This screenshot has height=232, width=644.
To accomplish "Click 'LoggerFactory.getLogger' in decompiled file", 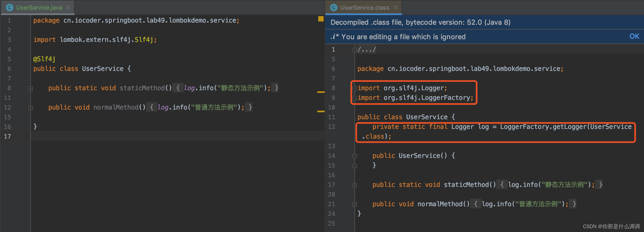I will [543, 127].
